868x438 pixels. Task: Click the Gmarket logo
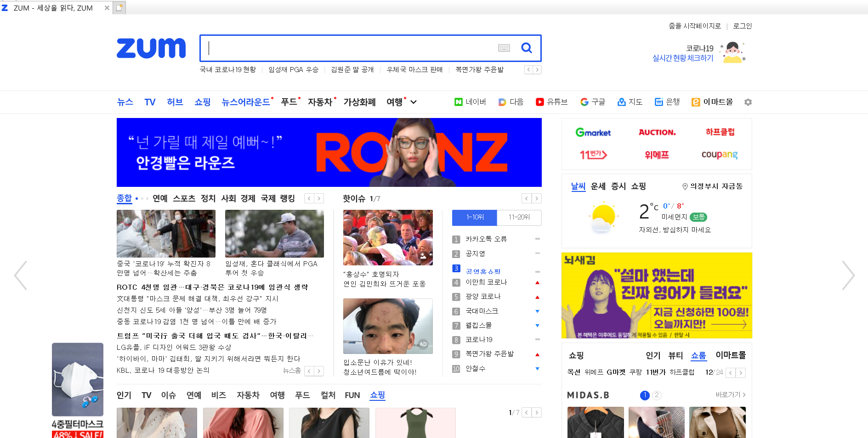click(x=593, y=132)
